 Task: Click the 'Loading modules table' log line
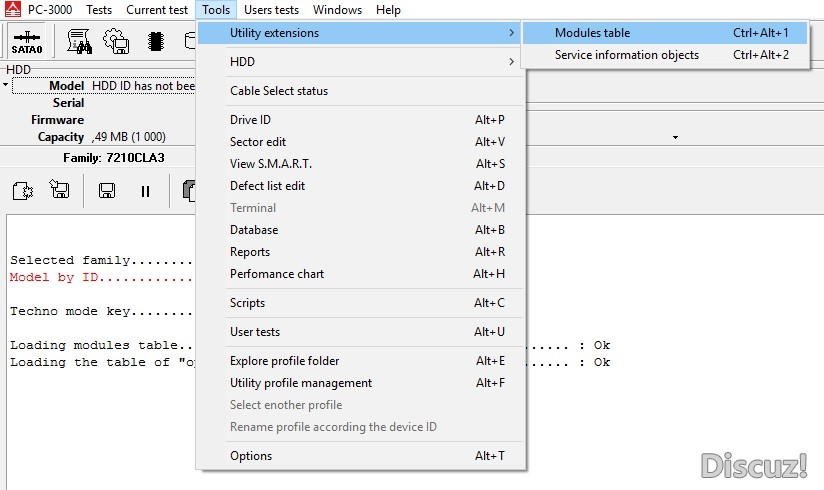tap(101, 345)
